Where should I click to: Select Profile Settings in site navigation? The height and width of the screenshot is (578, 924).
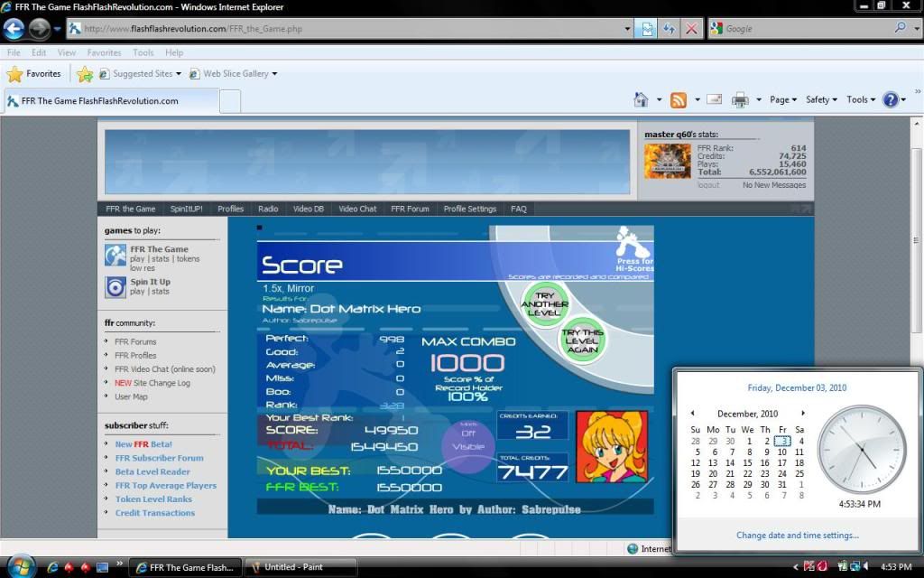coord(469,209)
